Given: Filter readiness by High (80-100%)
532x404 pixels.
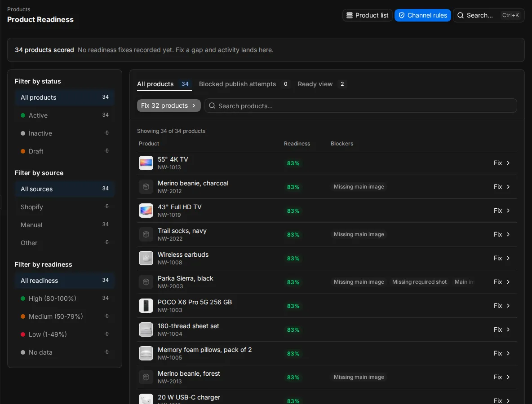Looking at the screenshot, I should pyautogui.click(x=64, y=298).
